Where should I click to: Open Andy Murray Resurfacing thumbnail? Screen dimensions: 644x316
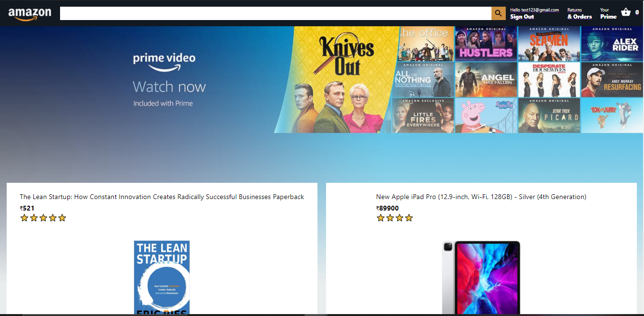click(x=612, y=80)
